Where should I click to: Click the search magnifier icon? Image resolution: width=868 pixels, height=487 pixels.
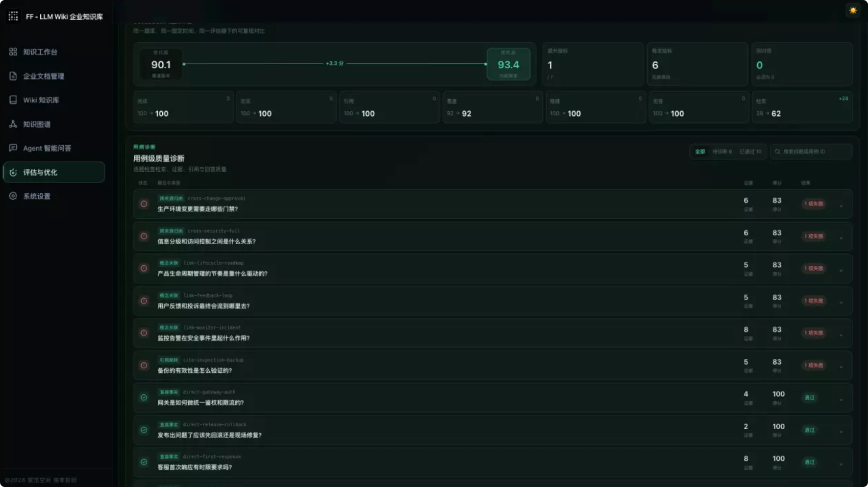777,152
